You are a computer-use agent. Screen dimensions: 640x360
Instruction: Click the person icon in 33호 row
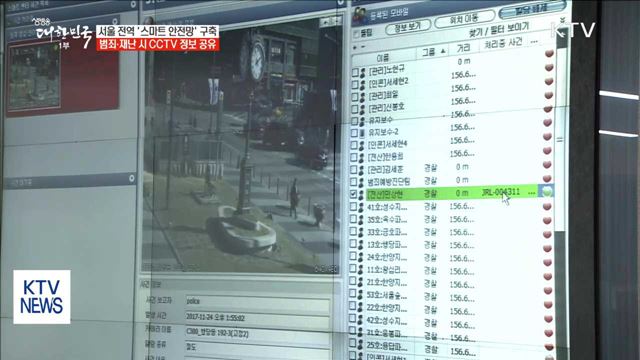pyautogui.click(x=361, y=233)
